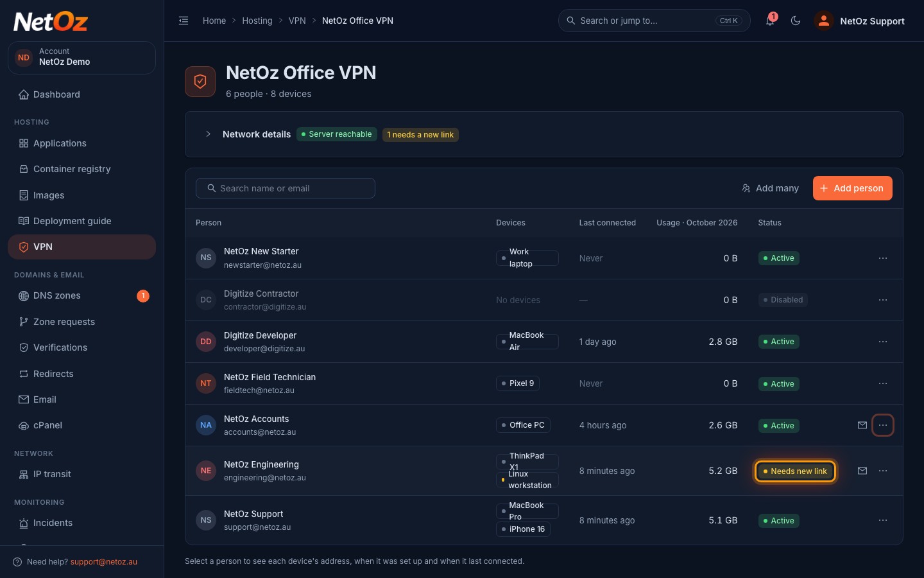Click the Needs new link status badge
924x578 pixels.
(795, 471)
